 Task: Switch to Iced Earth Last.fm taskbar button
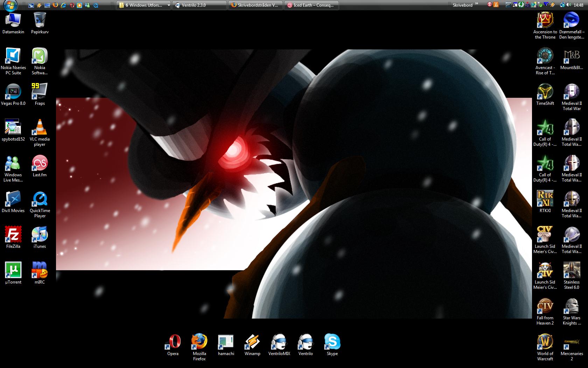coord(311,5)
